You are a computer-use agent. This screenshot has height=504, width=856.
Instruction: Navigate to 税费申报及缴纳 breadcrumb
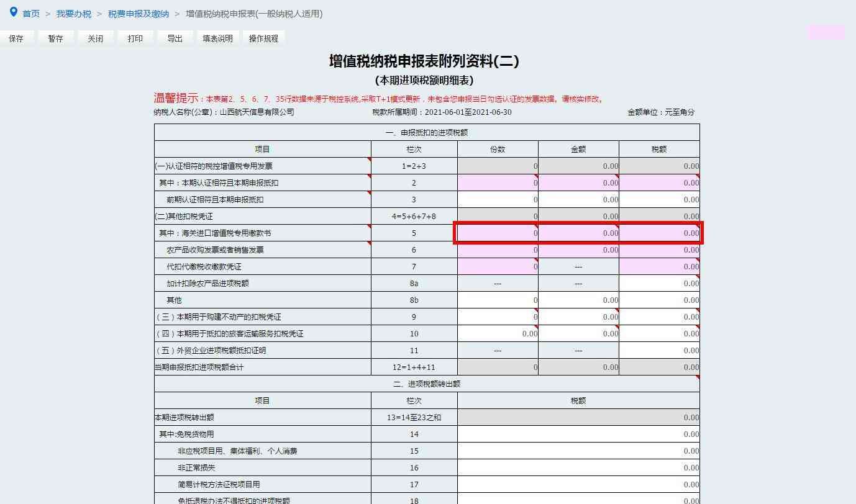pos(138,14)
